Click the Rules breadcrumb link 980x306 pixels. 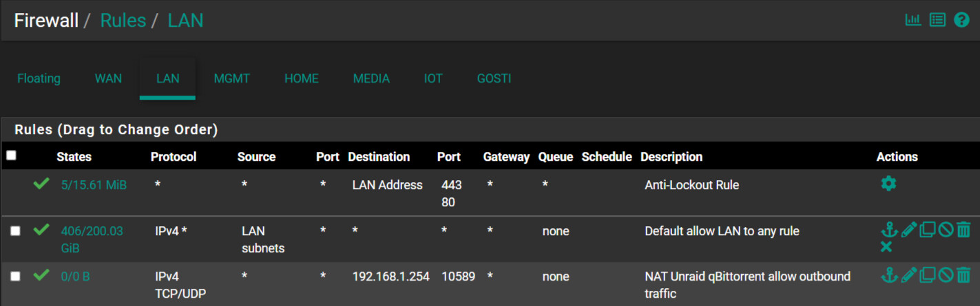(x=123, y=21)
